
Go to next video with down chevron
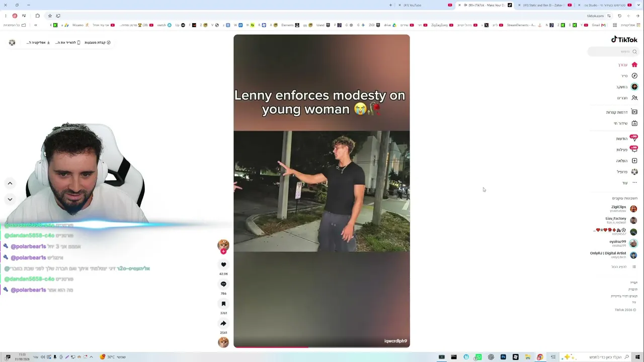[x=10, y=199]
